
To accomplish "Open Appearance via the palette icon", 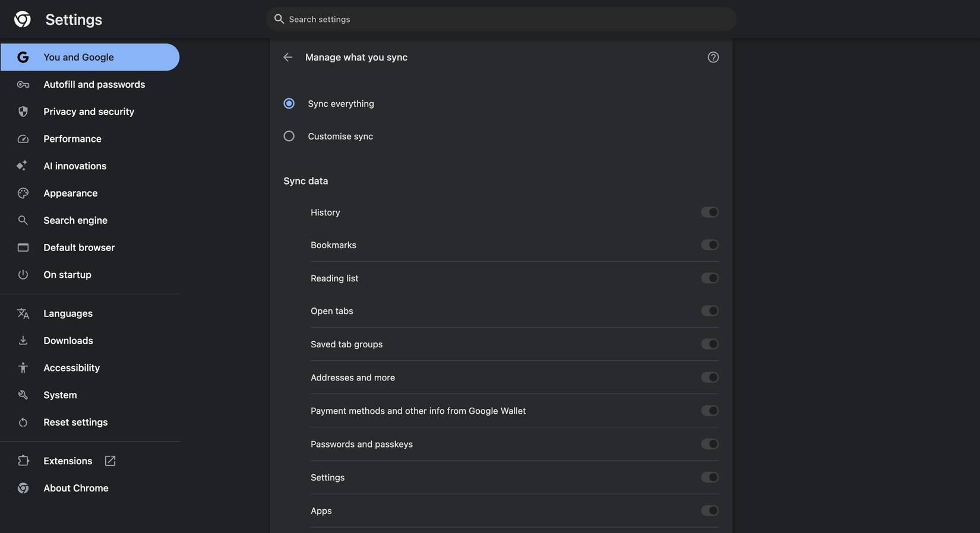I will 22,192.
